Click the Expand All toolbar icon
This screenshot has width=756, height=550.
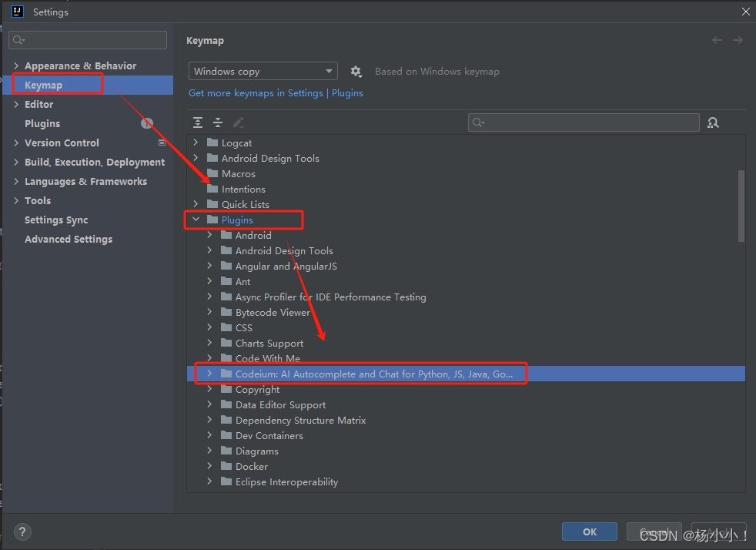tap(198, 122)
